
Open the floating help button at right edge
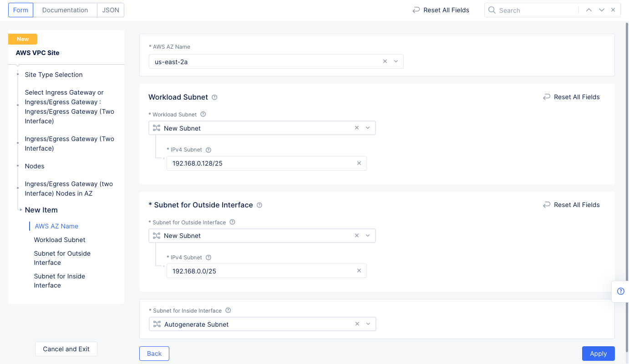pyautogui.click(x=620, y=291)
